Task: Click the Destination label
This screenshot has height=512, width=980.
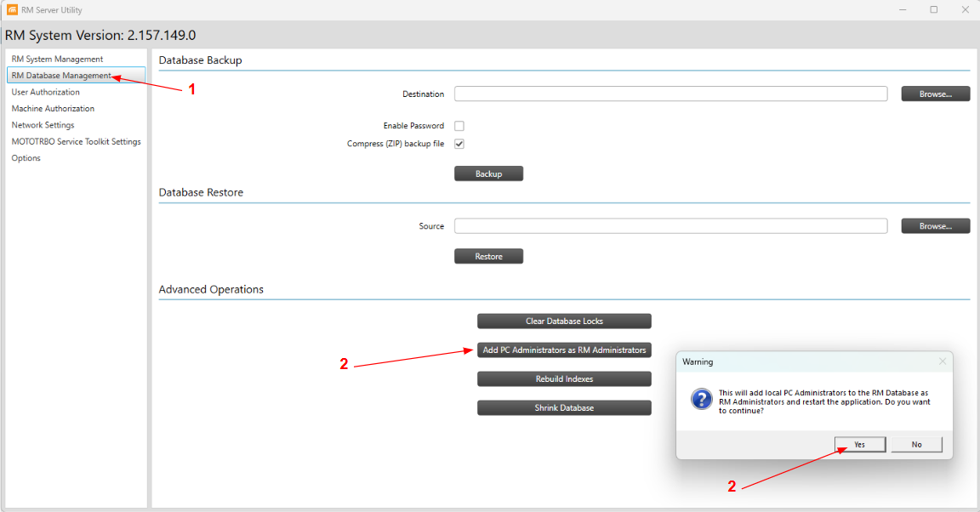Action: [423, 94]
